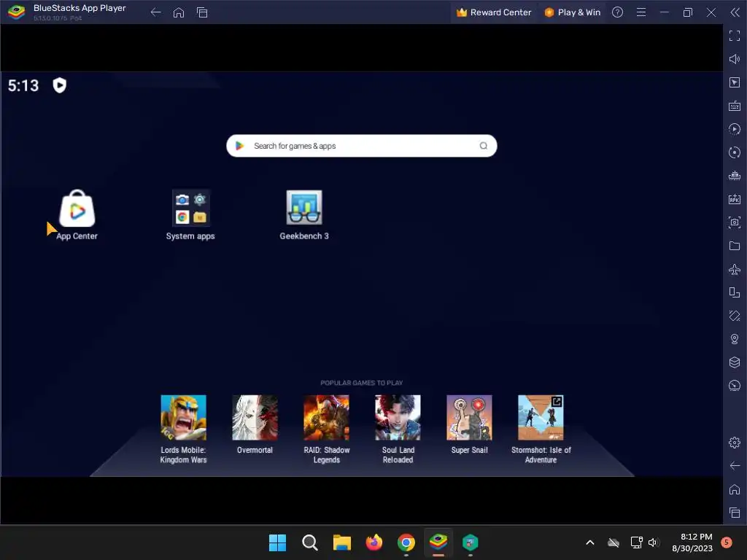The height and width of the screenshot is (560, 747).
Task: Rotate the screen with rotate icon
Action: click(735, 316)
